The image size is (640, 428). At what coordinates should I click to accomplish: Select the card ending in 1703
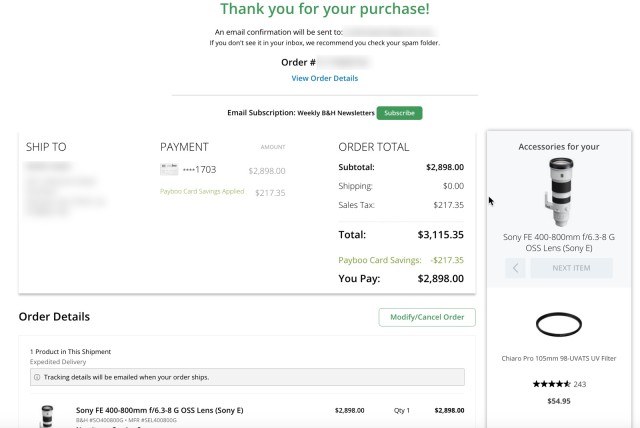[200, 170]
